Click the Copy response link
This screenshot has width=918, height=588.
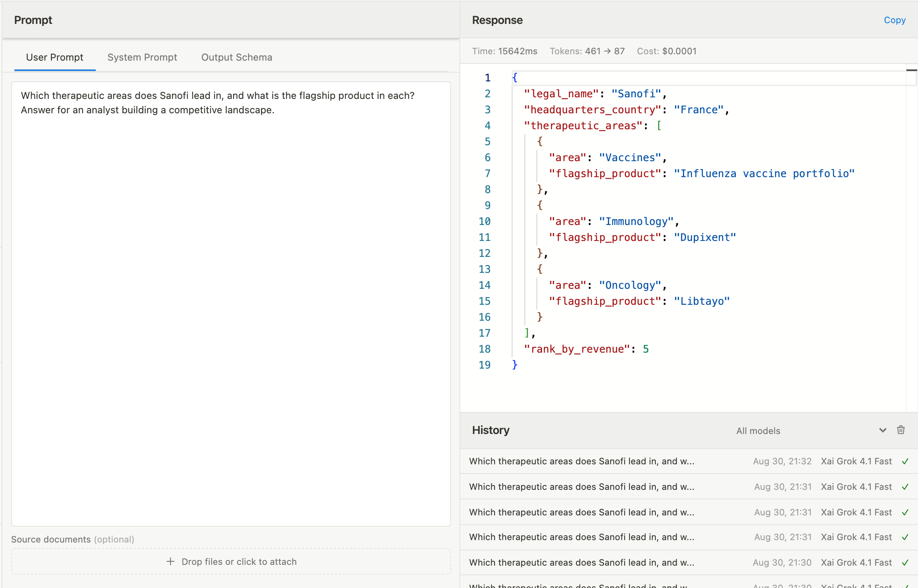pos(894,20)
